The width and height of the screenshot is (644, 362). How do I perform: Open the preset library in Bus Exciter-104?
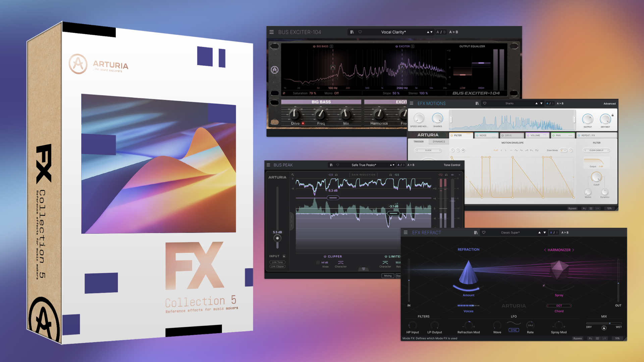[352, 32]
